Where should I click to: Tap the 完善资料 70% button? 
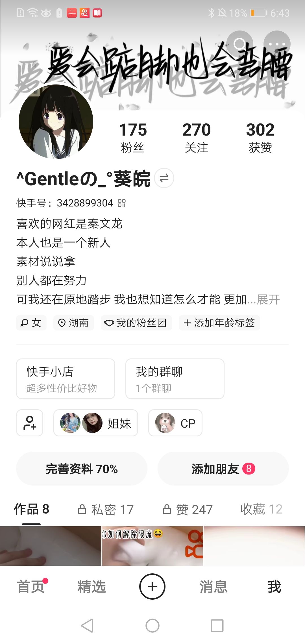coord(82,469)
